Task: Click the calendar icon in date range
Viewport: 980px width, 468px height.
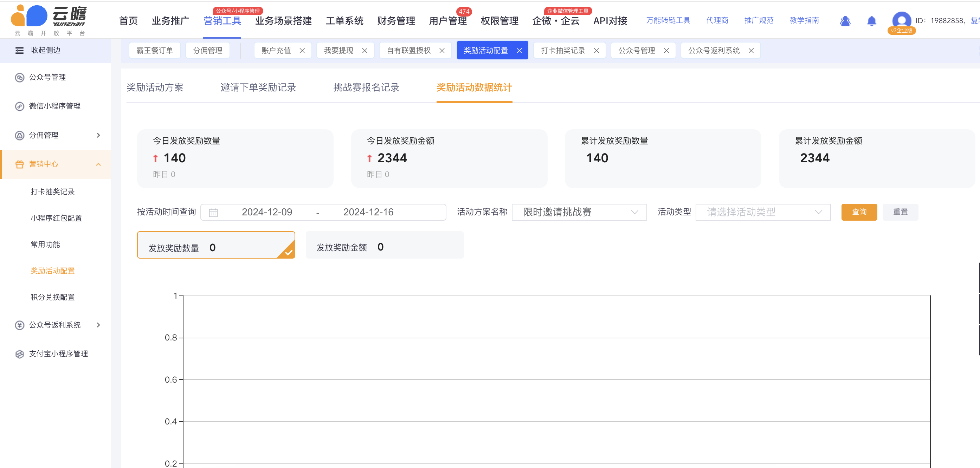Action: pyautogui.click(x=213, y=213)
